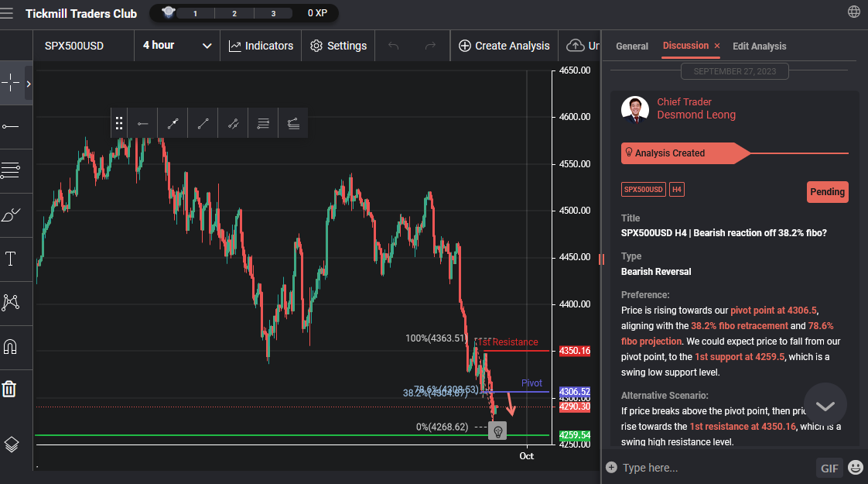Toggle the magnet snap mode

tap(10, 346)
